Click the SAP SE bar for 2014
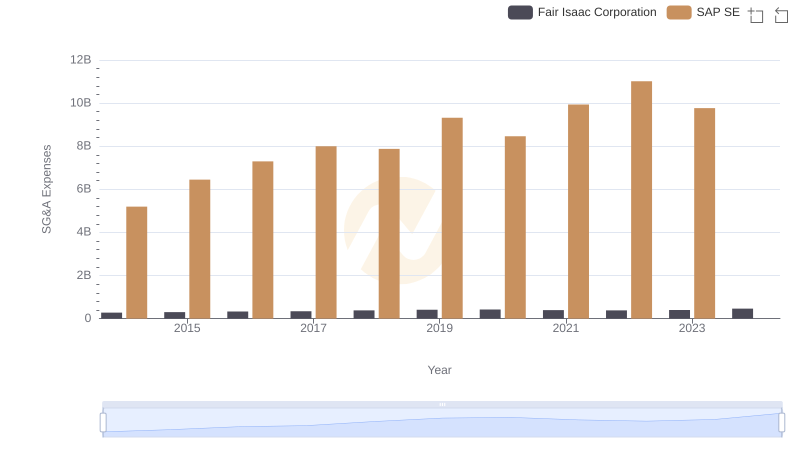 (137, 263)
